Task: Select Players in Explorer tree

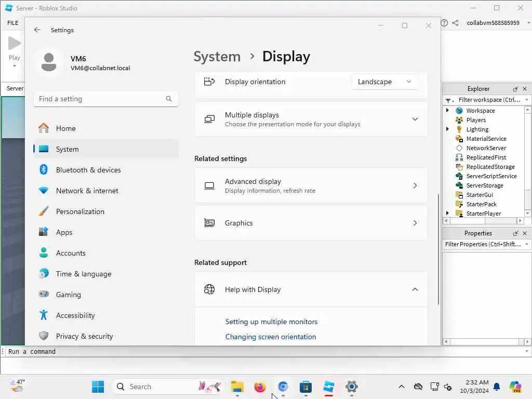Action: pos(476,120)
